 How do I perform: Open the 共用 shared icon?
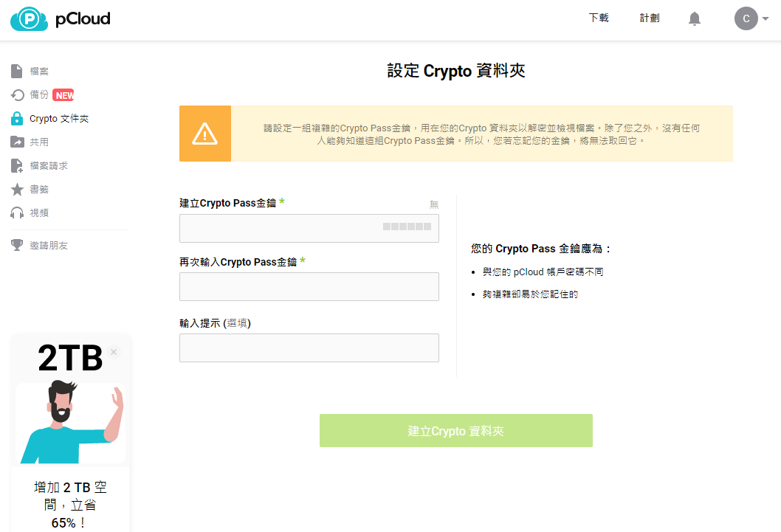[17, 142]
